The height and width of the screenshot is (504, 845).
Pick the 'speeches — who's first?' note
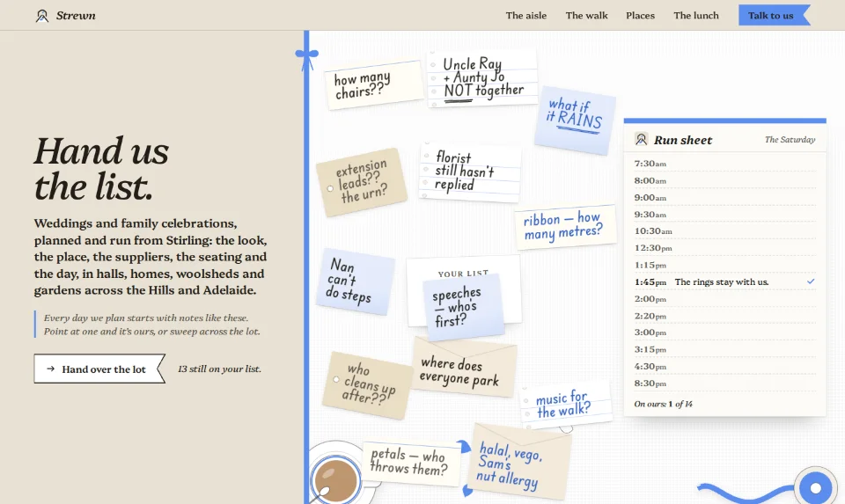coord(463,306)
